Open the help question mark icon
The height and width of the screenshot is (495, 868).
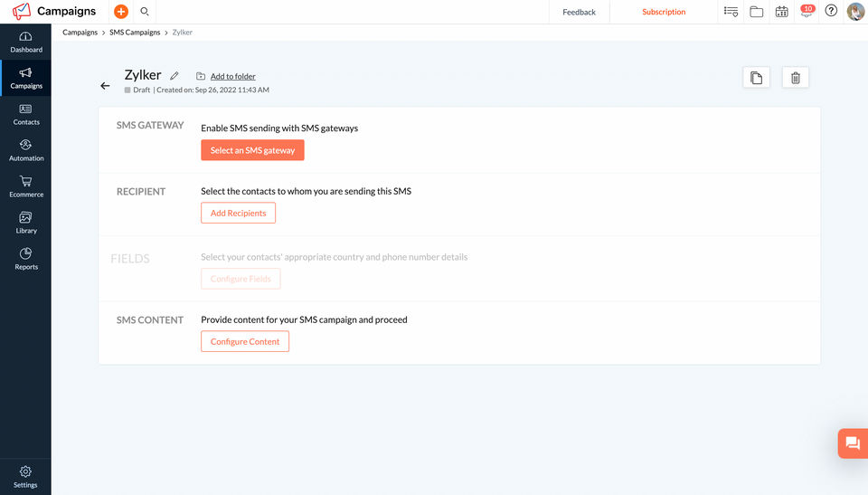tap(831, 12)
